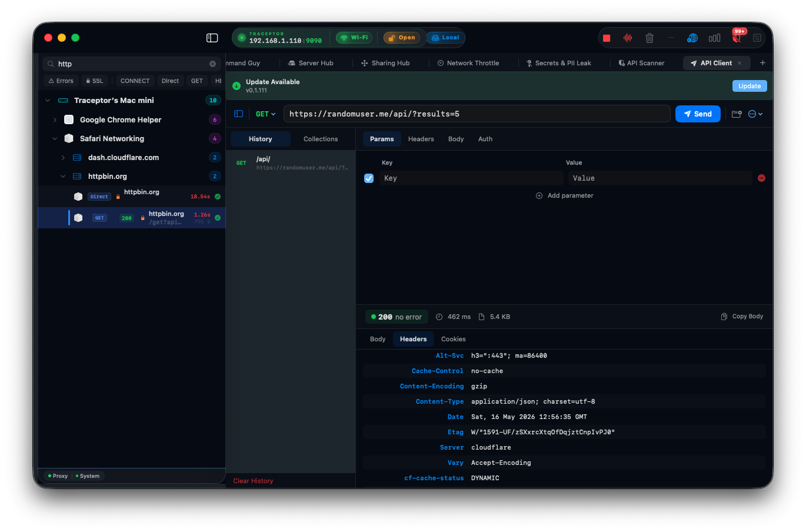The width and height of the screenshot is (806, 532).
Task: Click the URL input field
Action: [x=477, y=114]
